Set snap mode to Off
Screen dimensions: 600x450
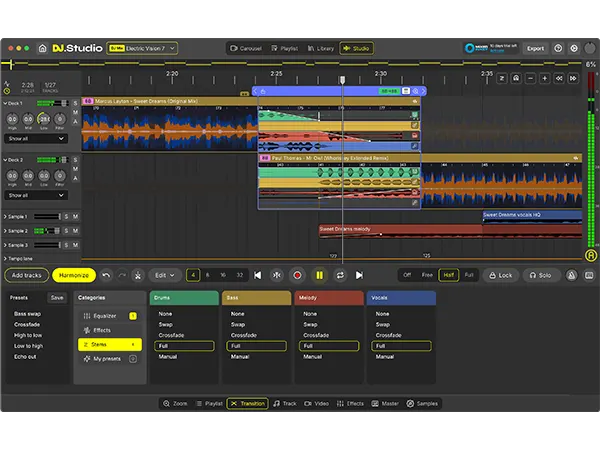pyautogui.click(x=407, y=275)
